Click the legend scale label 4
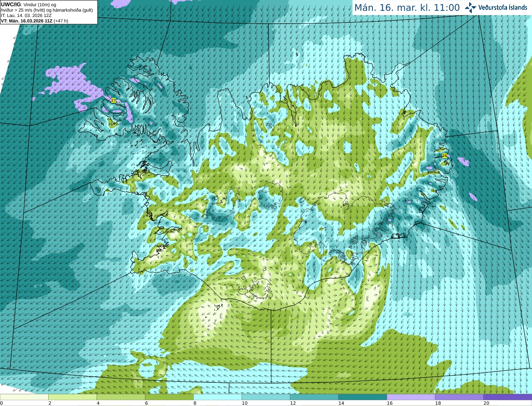 pos(98,403)
